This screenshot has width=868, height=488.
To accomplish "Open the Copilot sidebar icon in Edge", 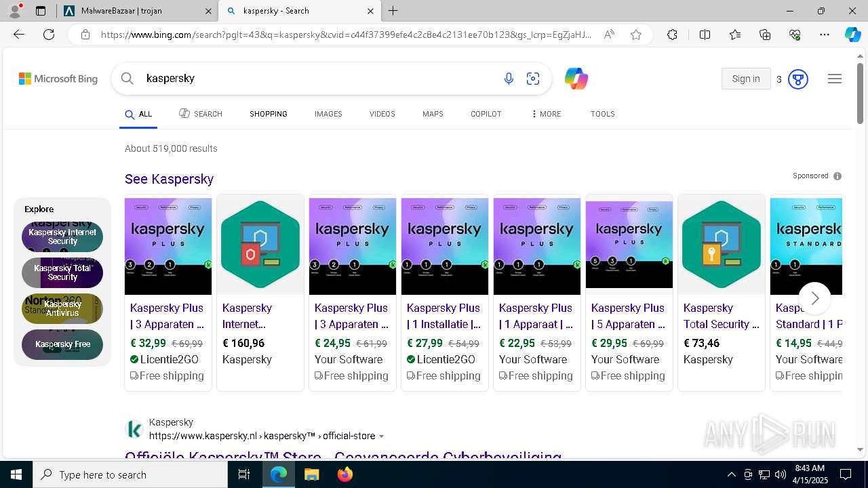I will 852,35.
